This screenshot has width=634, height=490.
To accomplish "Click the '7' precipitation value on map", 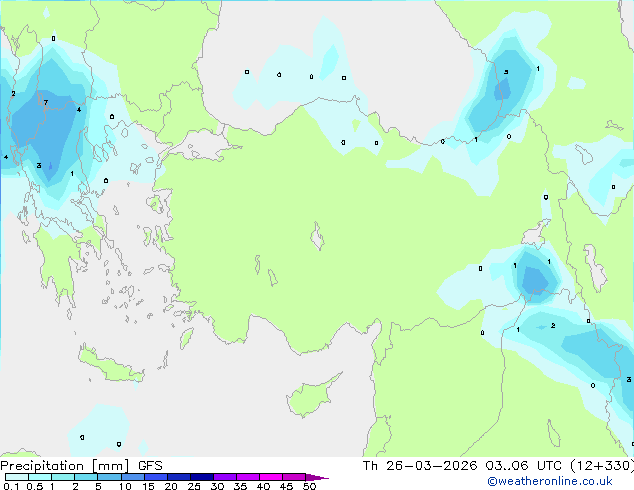I will [x=46, y=102].
